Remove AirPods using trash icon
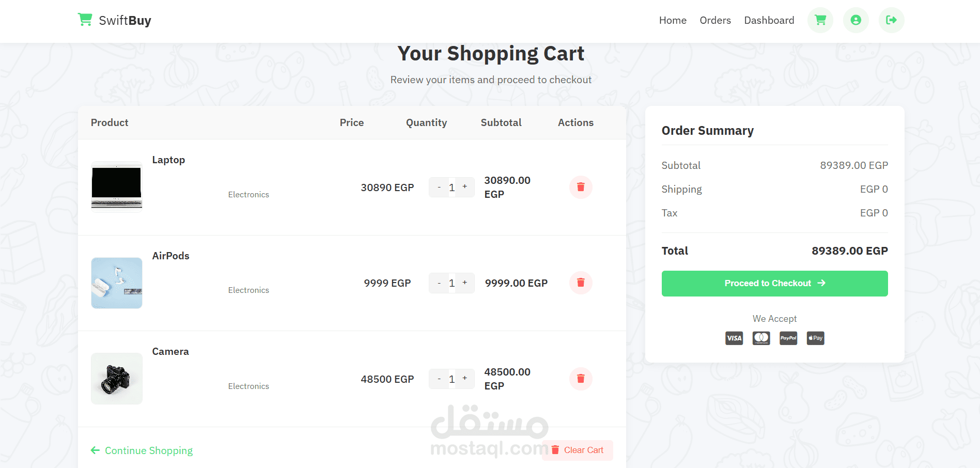 pos(581,283)
